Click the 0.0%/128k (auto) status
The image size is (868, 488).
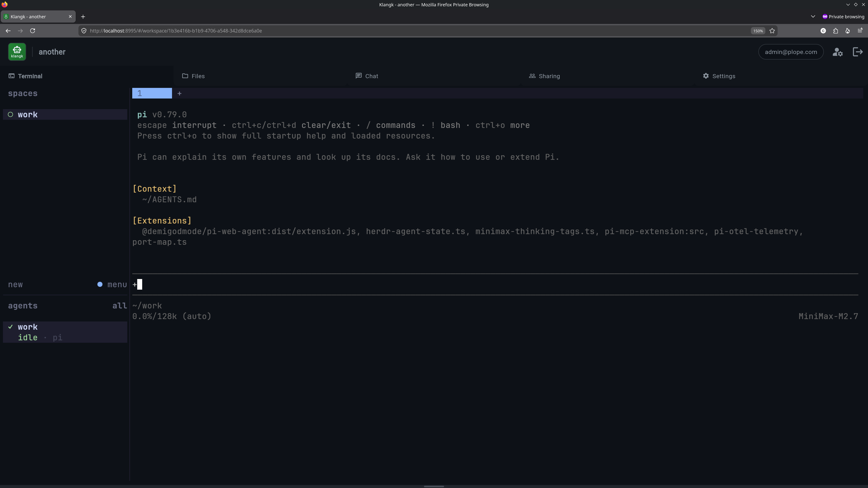tap(172, 316)
